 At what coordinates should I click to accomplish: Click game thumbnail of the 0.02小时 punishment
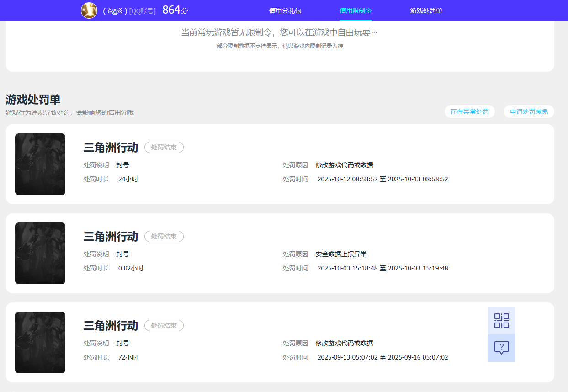(x=40, y=254)
